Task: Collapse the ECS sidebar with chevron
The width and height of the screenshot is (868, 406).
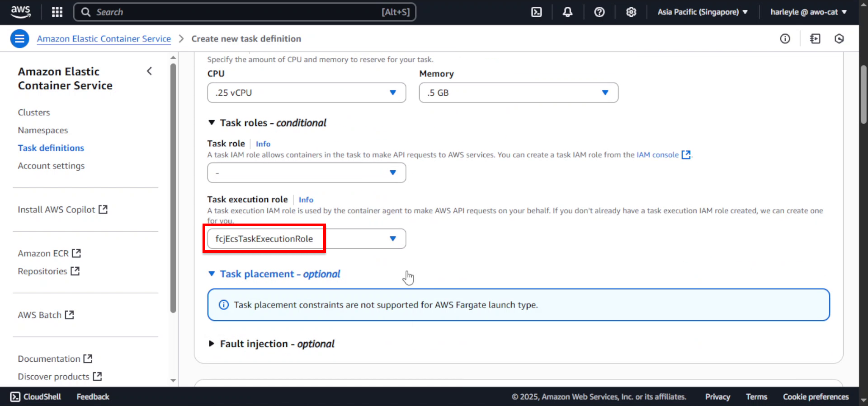Action: [149, 71]
